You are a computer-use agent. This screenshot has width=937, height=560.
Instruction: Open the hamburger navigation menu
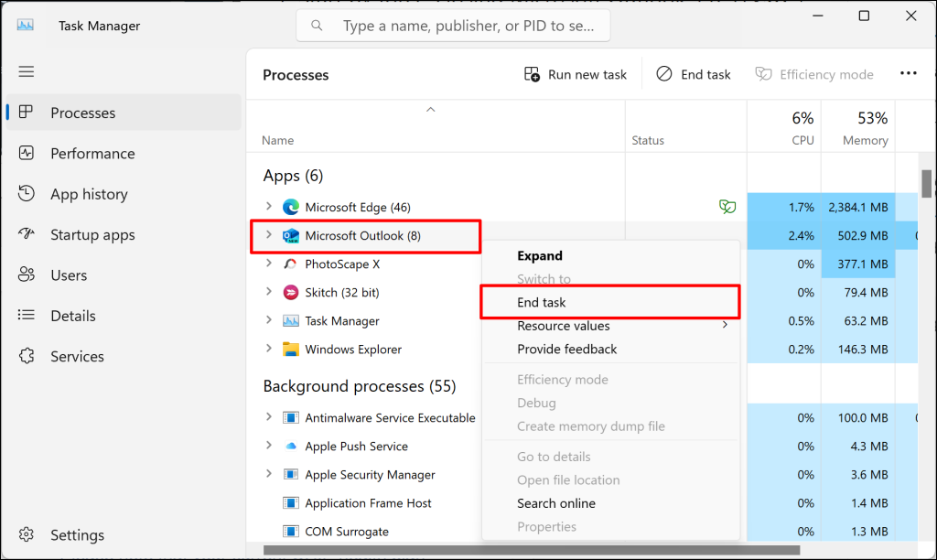coord(26,71)
